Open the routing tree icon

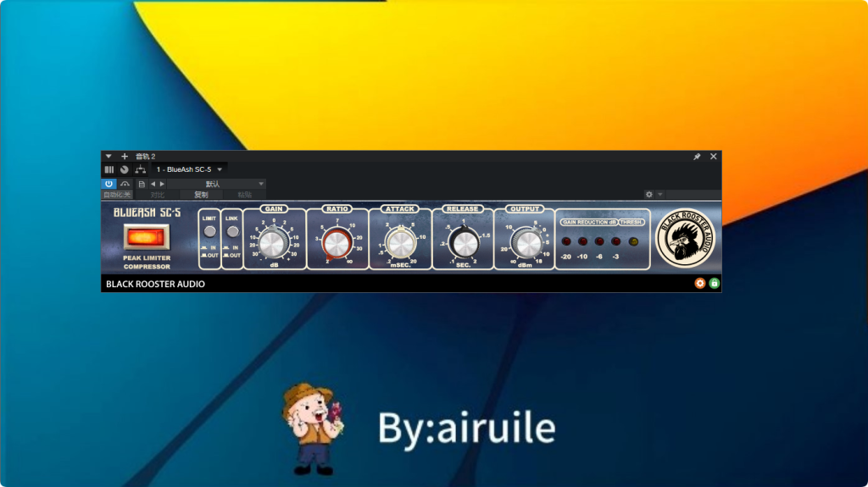141,170
